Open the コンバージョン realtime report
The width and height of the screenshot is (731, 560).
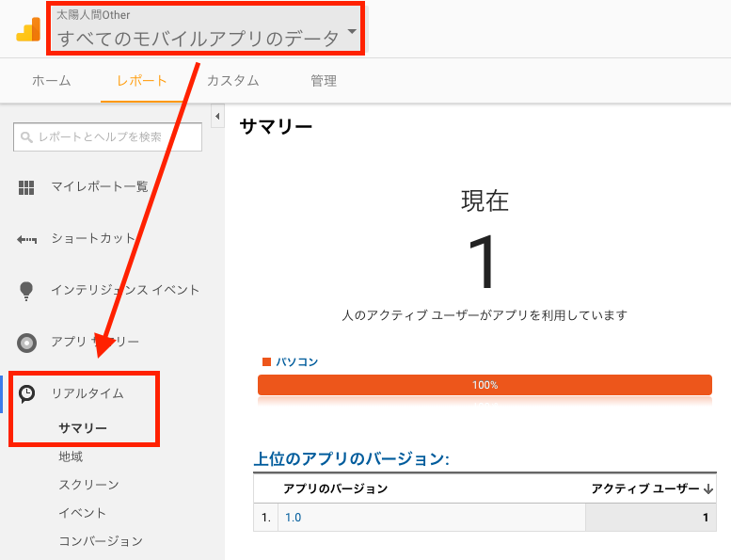tap(101, 541)
